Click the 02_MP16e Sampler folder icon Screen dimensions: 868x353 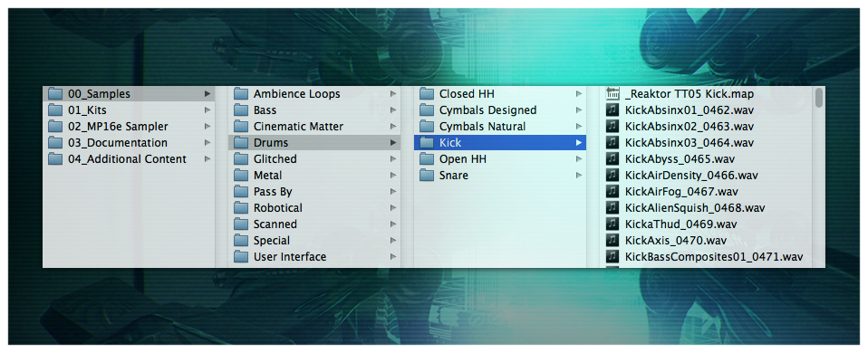(x=55, y=127)
